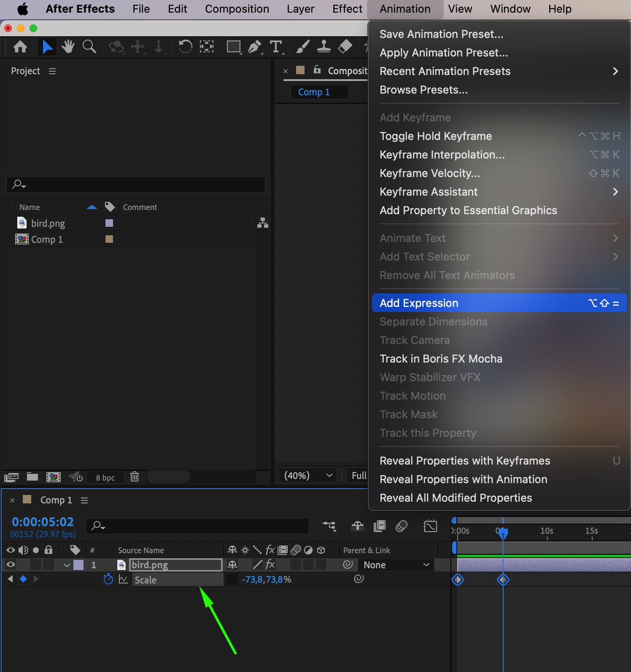Select the Rotation tool
Viewport: 631px width, 672px height.
pyautogui.click(x=185, y=46)
